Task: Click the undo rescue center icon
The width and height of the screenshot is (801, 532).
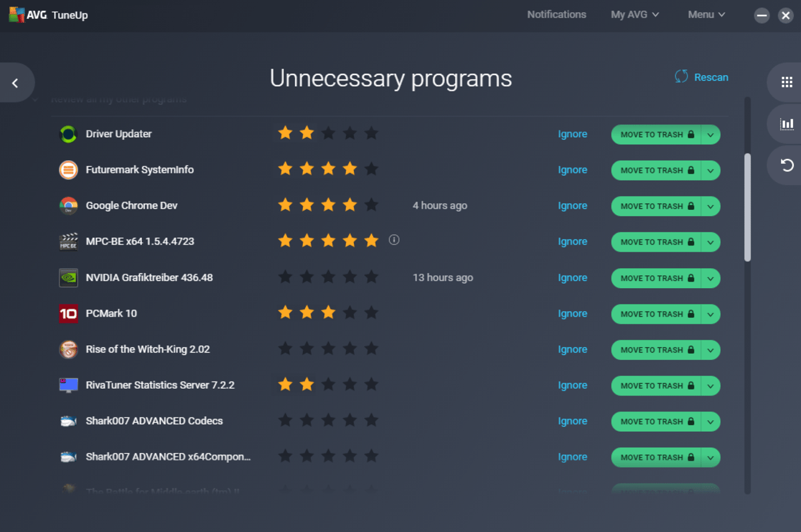Action: (x=787, y=165)
